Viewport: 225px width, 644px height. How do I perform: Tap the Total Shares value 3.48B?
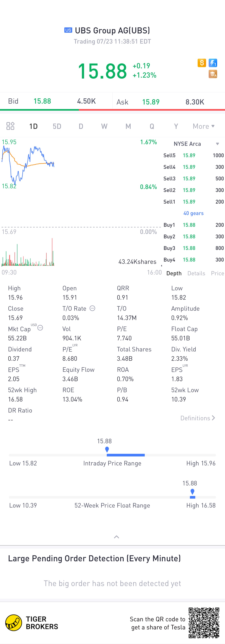125,359
